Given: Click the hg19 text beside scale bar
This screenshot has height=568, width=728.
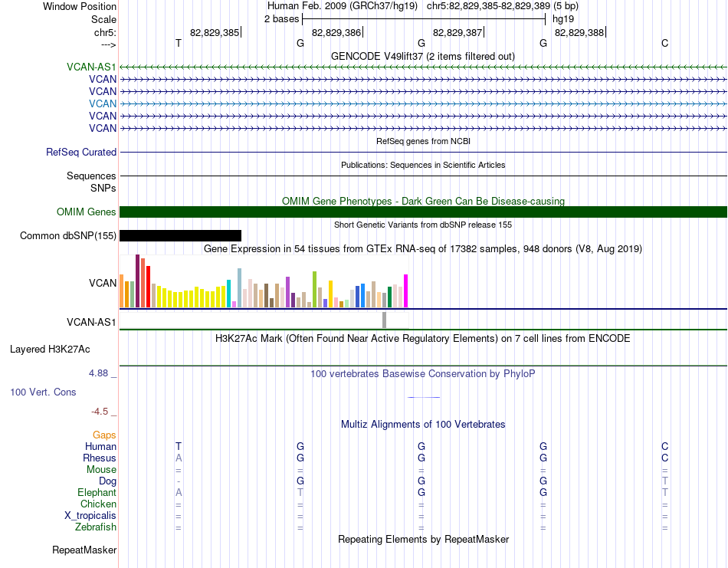Looking at the screenshot, I should [562, 19].
